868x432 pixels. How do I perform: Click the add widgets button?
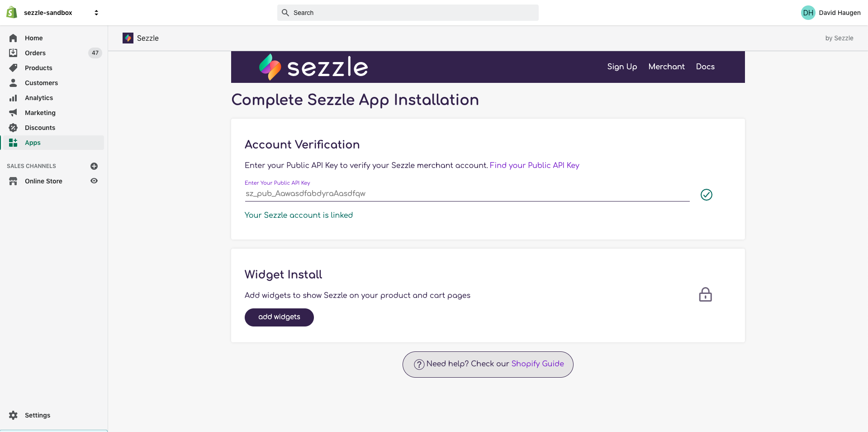click(x=279, y=317)
